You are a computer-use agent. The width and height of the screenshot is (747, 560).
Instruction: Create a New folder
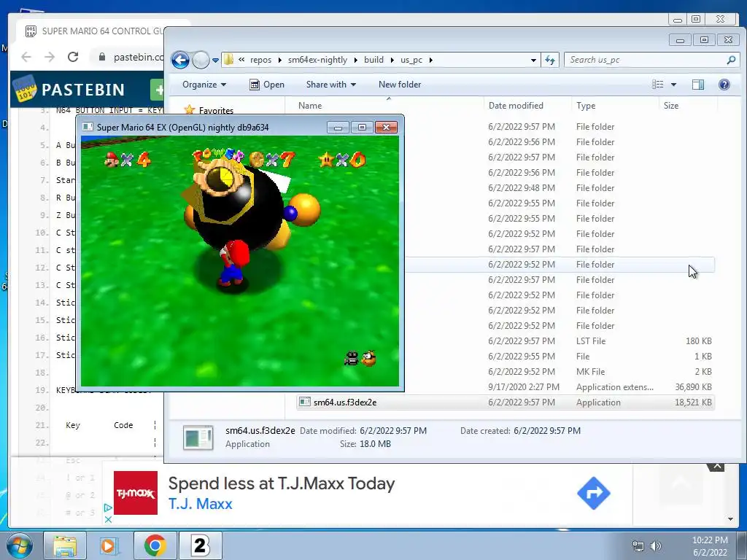[400, 85]
